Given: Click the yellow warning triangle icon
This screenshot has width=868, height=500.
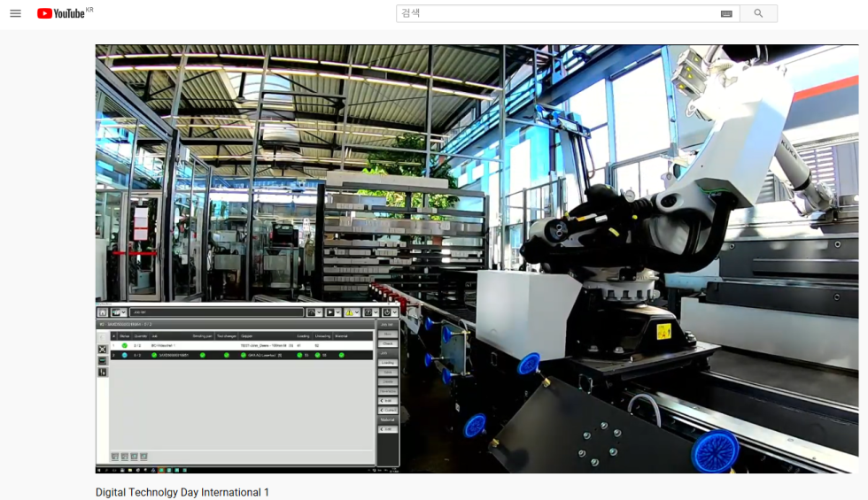Looking at the screenshot, I should click(349, 312).
